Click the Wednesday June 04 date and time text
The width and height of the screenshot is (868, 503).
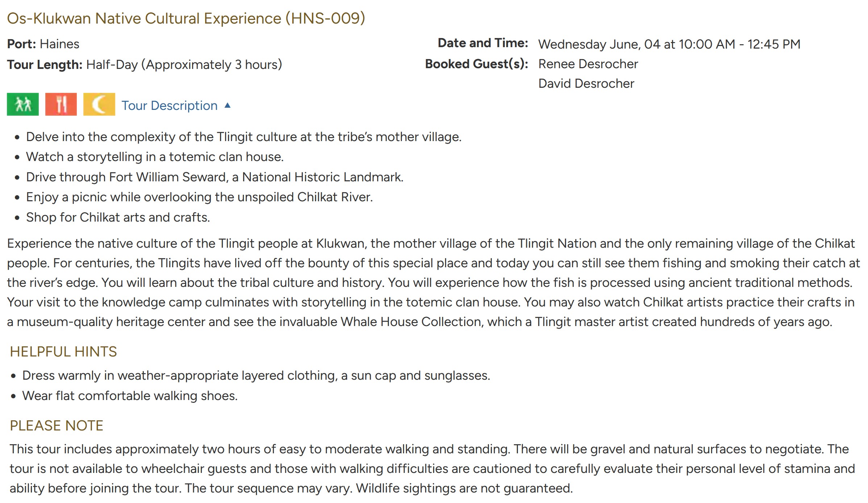pyautogui.click(x=669, y=44)
